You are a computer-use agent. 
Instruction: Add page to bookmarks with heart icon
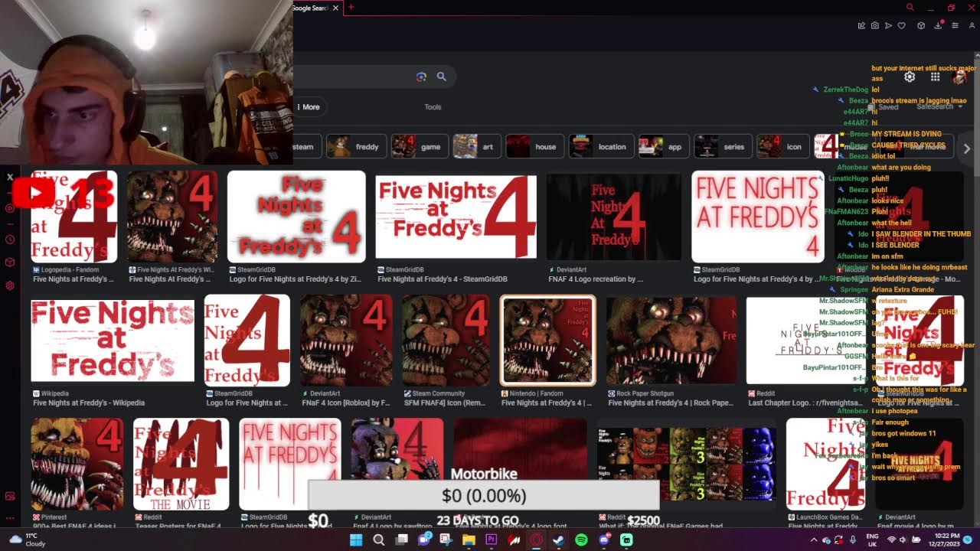pos(901,25)
